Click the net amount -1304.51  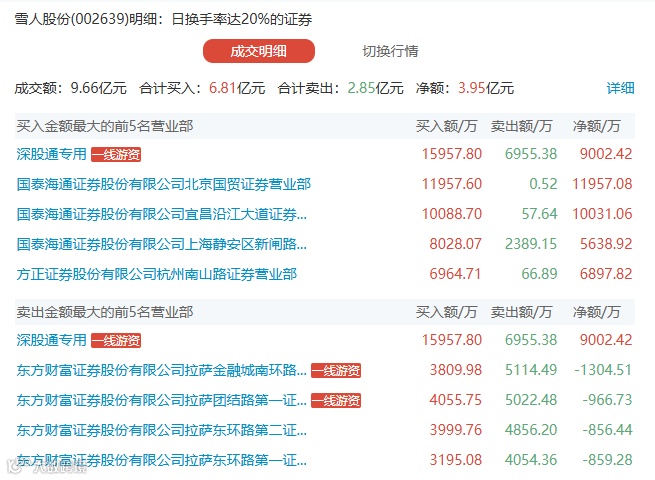(x=603, y=370)
